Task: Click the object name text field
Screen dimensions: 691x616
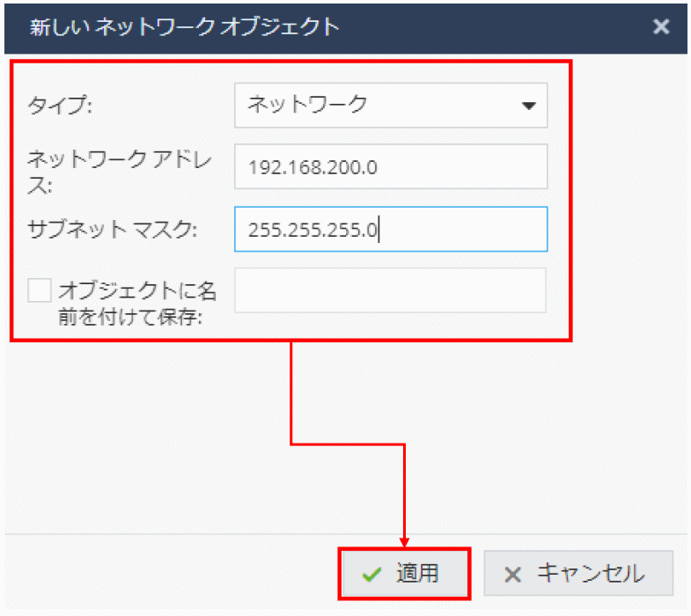Action: point(390,290)
